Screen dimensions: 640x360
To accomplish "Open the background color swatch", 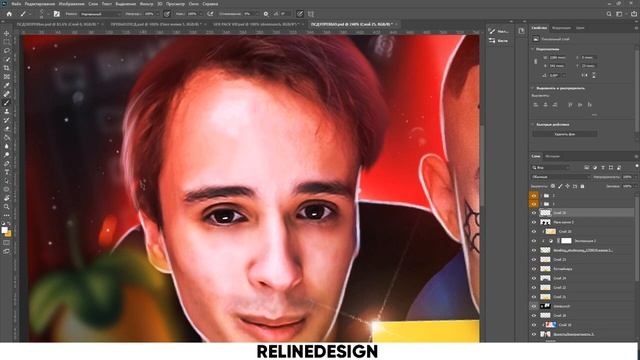I will pos(9,234).
